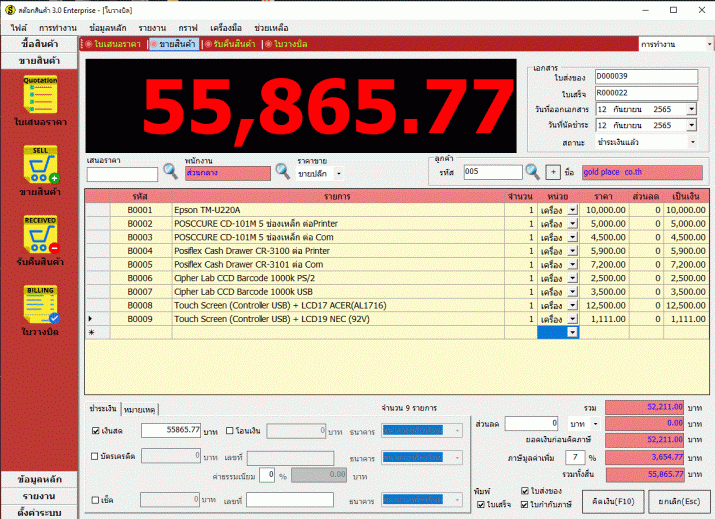Open unit dropdown for B0005 row
This screenshot has width=715, height=519.
573,265
